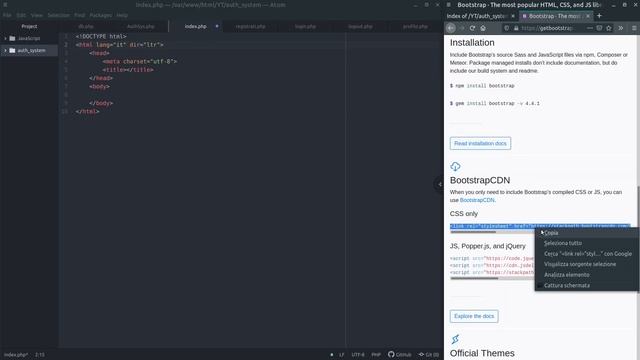Screen dimensions: 640x360
Task: Click the index.php file name in status bar
Action: [x=16, y=355]
